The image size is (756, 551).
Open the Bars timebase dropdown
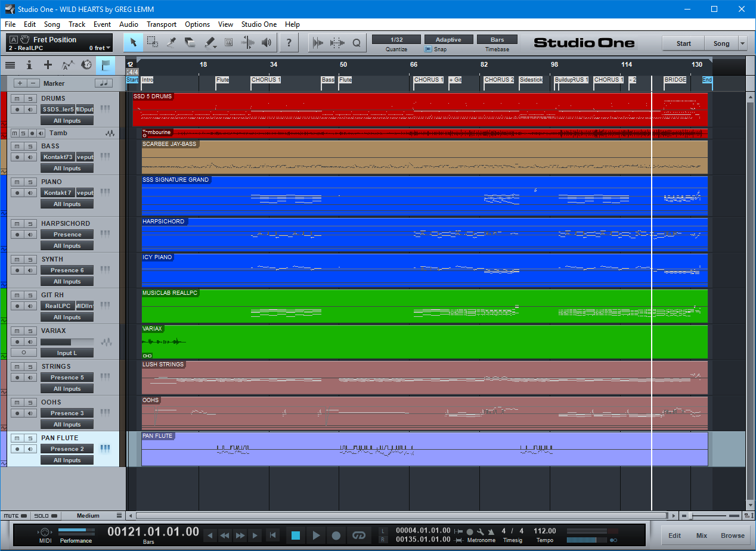click(x=498, y=39)
